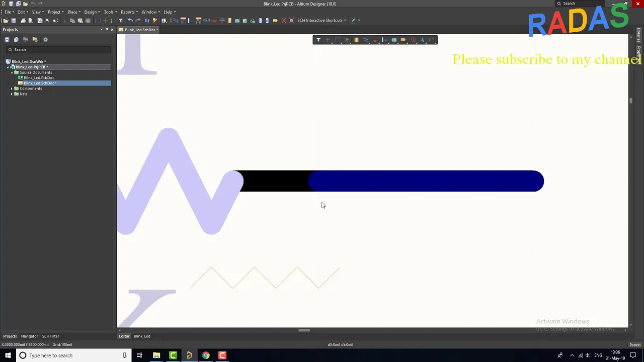Click the compile project icon in Projects panel

click(x=16, y=39)
